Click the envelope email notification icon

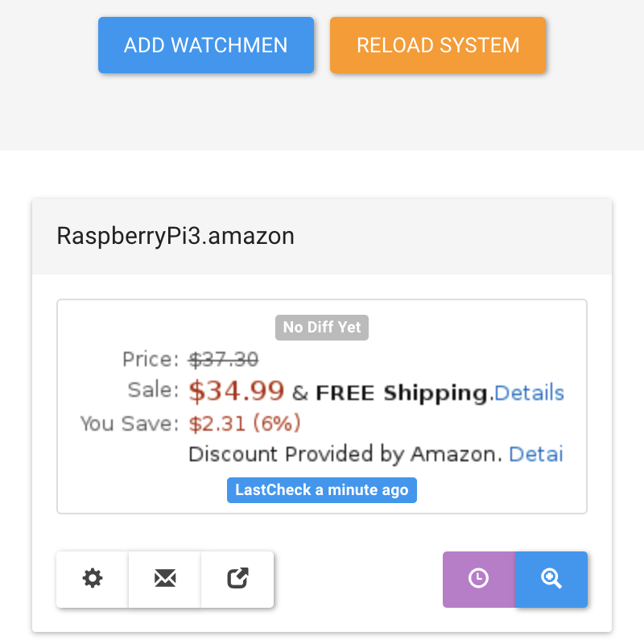click(165, 578)
